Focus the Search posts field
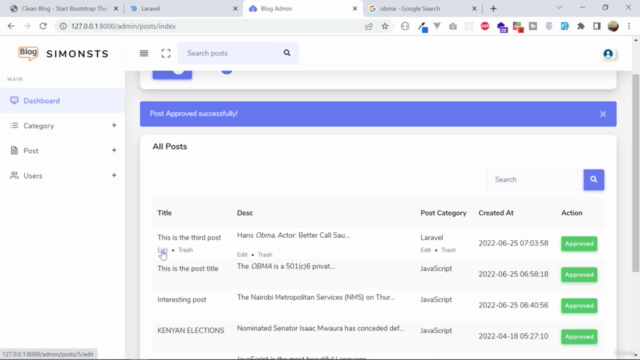Screen dimensions: 640x360 tap(231, 53)
